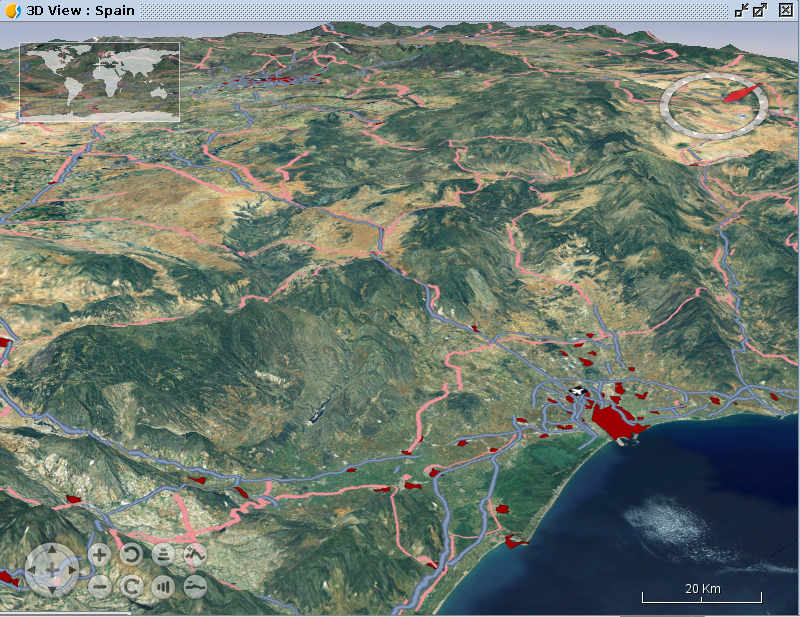The height and width of the screenshot is (617, 800).
Task: Increase the terrain vertical exaggeration
Action: tap(195, 554)
